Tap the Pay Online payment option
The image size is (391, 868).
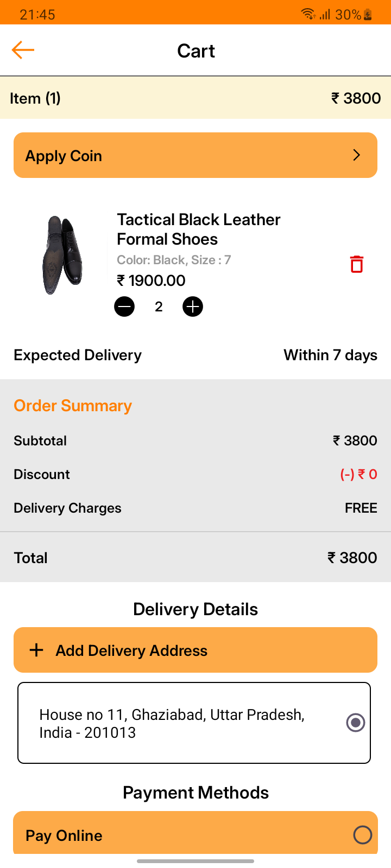tap(179, 835)
